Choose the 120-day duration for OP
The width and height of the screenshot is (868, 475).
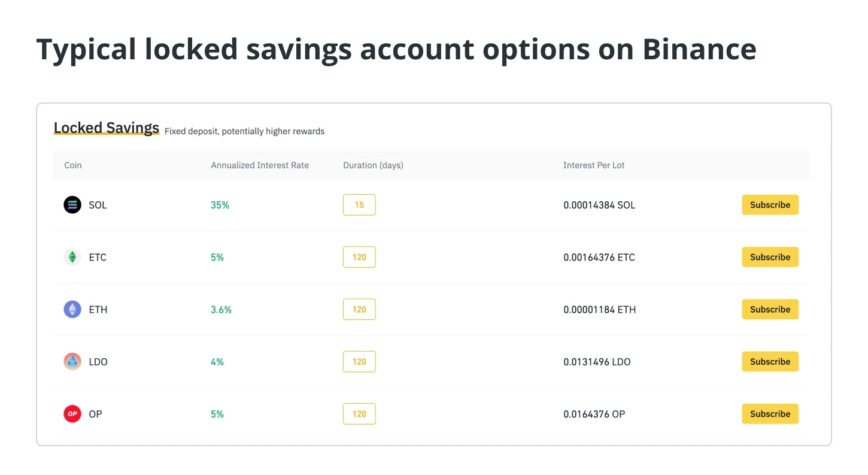tap(359, 414)
